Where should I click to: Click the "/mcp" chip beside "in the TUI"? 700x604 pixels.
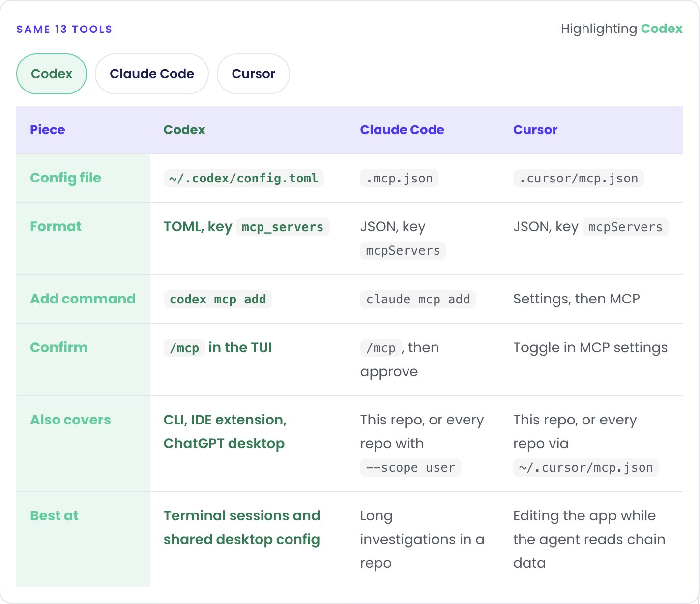[x=184, y=348]
